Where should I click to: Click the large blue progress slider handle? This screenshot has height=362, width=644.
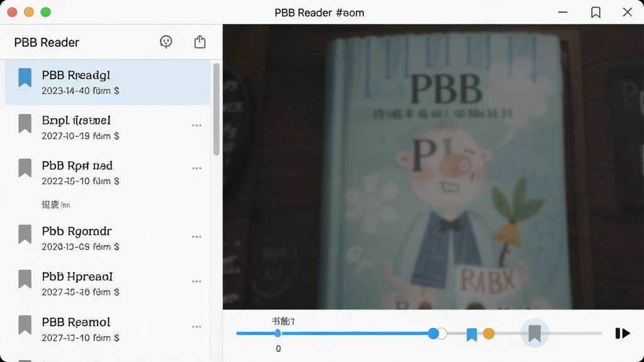click(x=433, y=333)
